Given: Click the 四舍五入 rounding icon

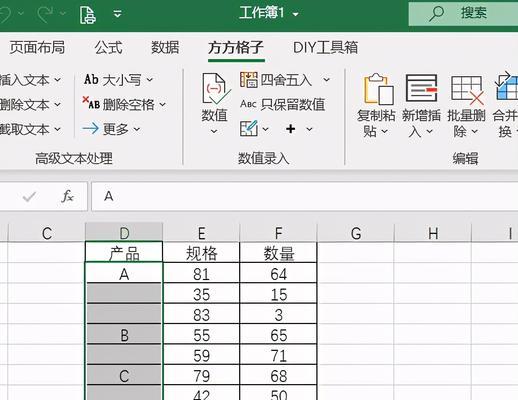Looking at the screenshot, I should click(249, 80).
